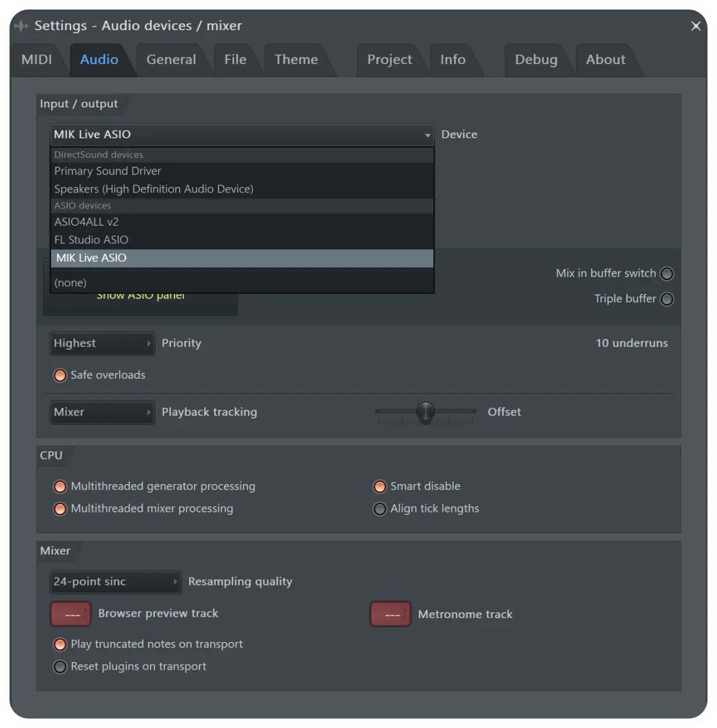Enable Align tick lengths
The image size is (717, 728).
tap(380, 509)
